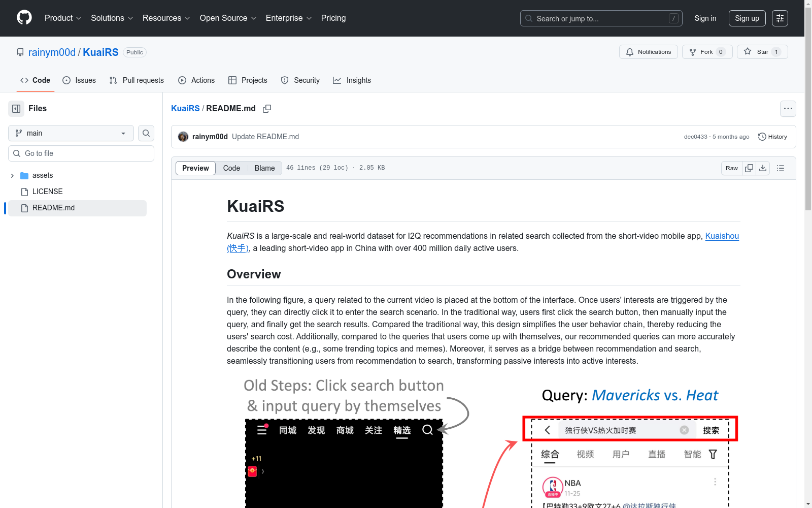Open the more file actions menu

[x=788, y=109]
